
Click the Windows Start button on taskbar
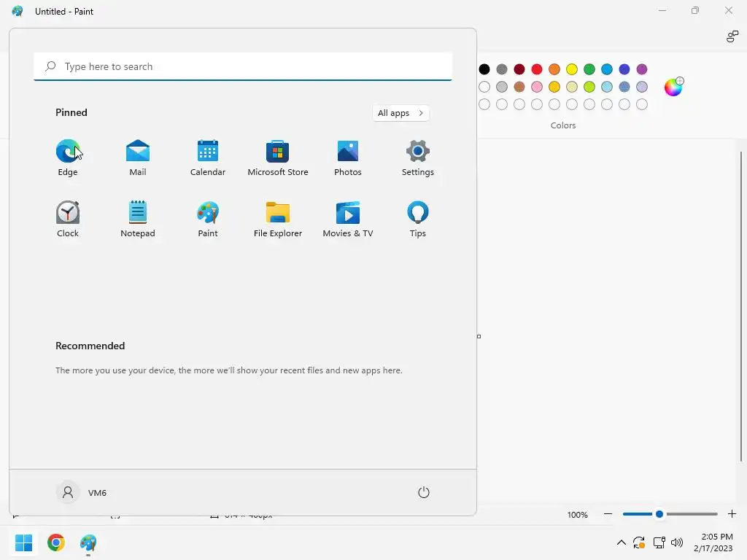[x=23, y=542]
